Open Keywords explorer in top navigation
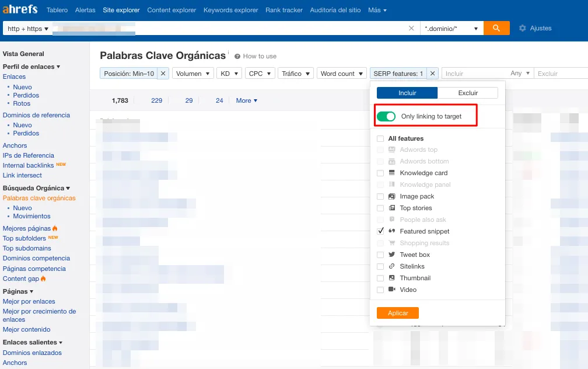The image size is (588, 369). pos(230,10)
